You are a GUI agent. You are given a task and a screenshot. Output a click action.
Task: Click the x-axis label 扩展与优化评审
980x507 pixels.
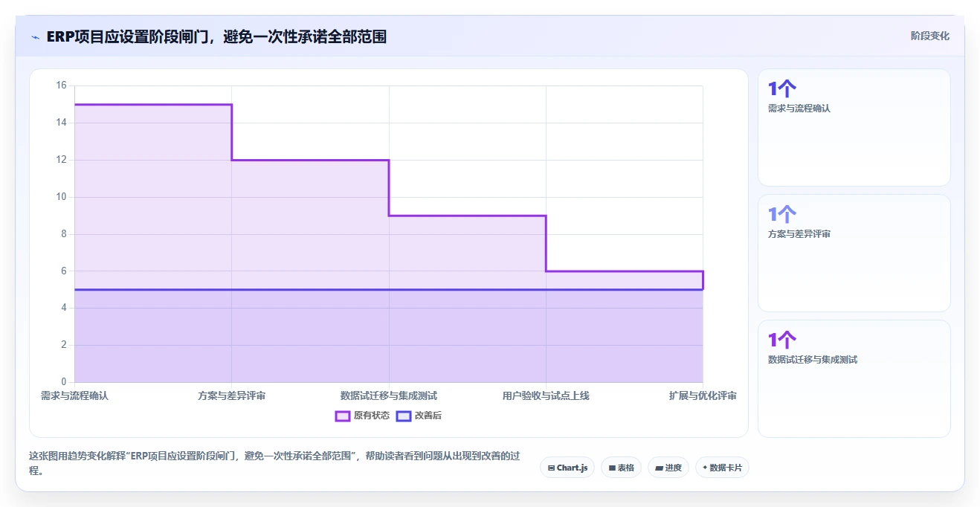click(703, 395)
